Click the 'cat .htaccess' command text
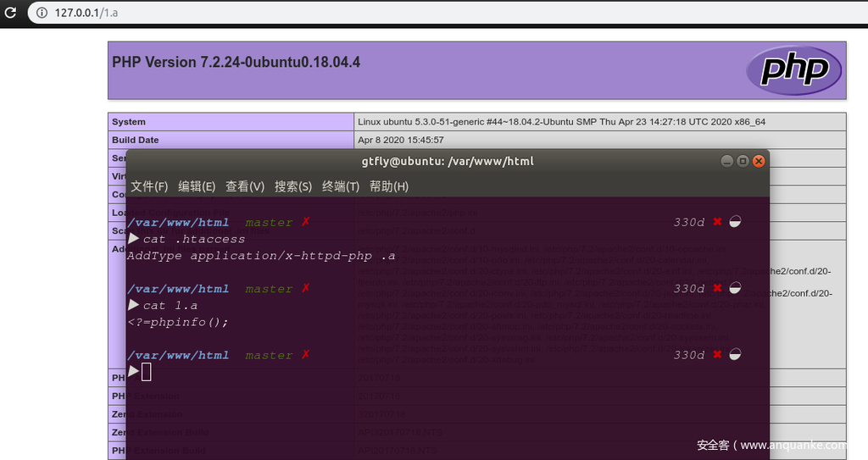 [194, 239]
